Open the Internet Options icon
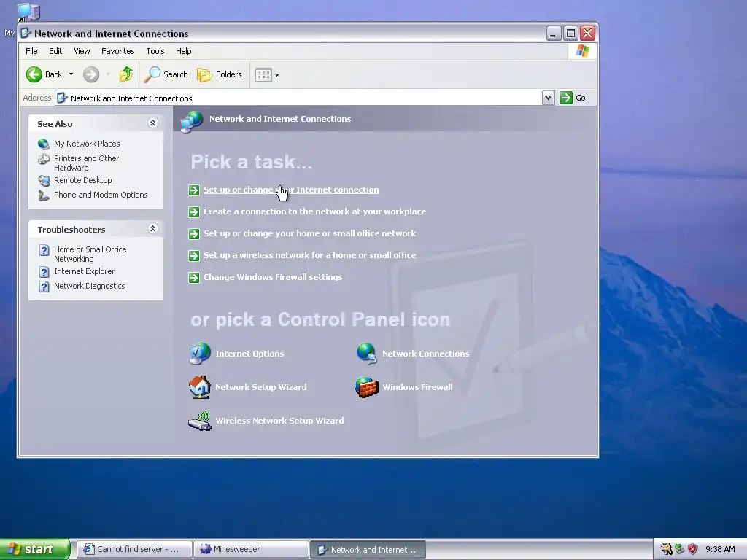747x560 pixels. pos(200,354)
